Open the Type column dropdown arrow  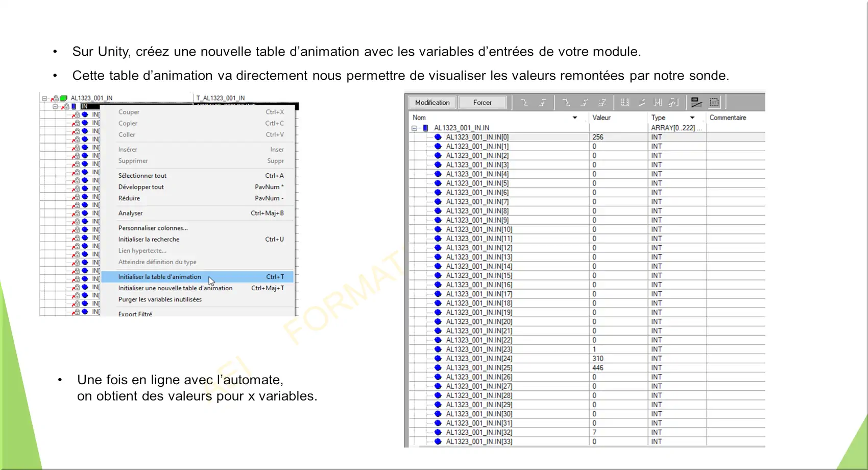tap(692, 118)
